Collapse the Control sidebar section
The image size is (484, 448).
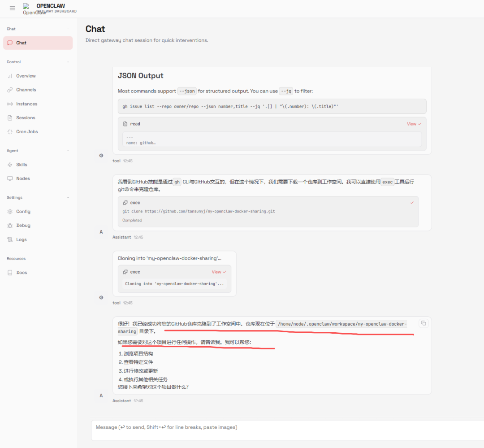tap(68, 62)
